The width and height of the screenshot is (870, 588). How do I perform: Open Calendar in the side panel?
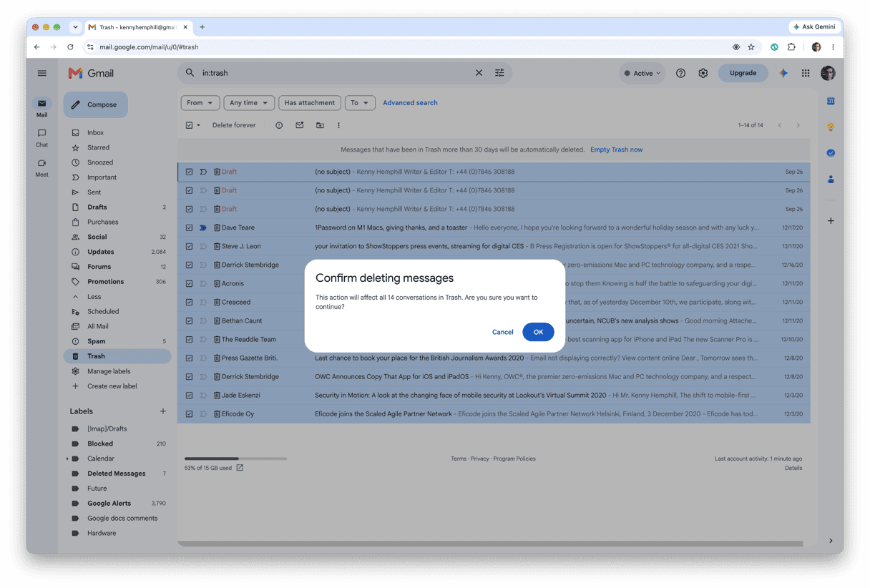(831, 101)
